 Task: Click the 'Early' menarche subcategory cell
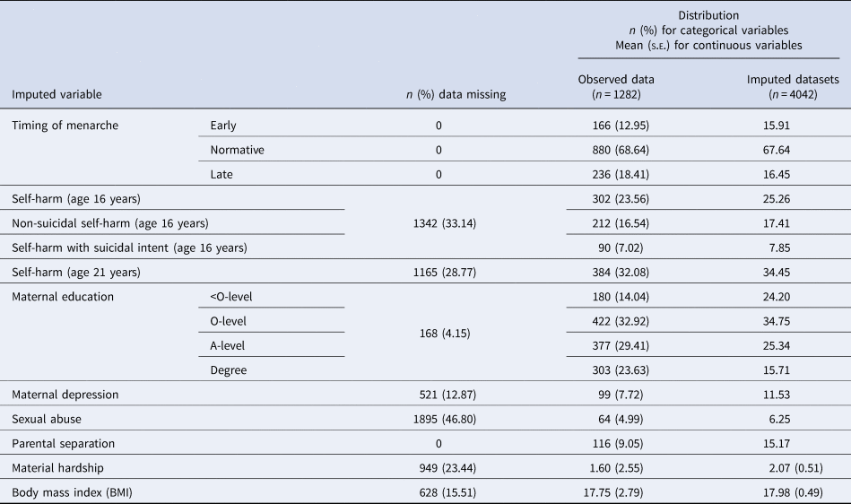coord(223,126)
